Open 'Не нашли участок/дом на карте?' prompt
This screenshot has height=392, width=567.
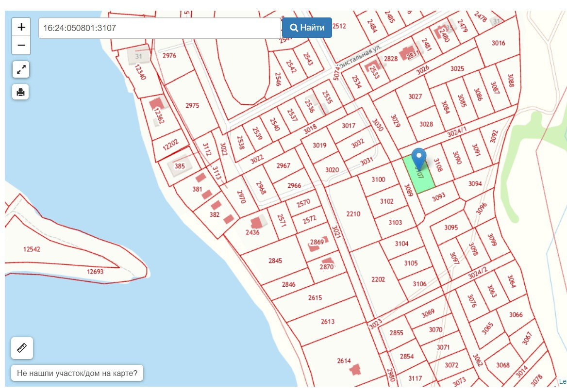point(77,373)
